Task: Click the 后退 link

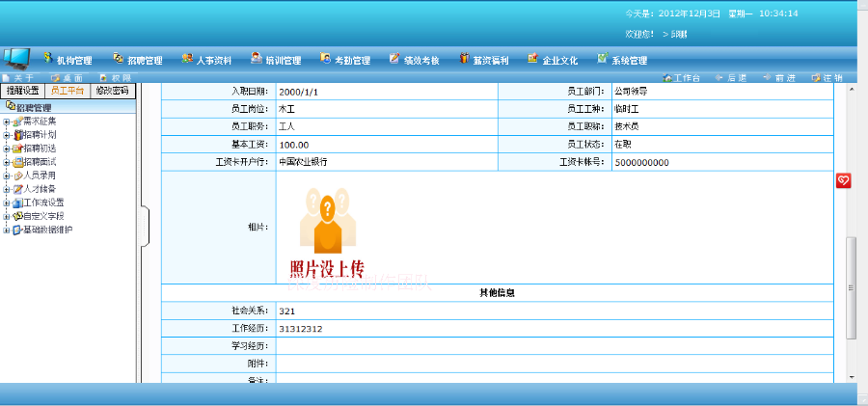Action: 737,78
